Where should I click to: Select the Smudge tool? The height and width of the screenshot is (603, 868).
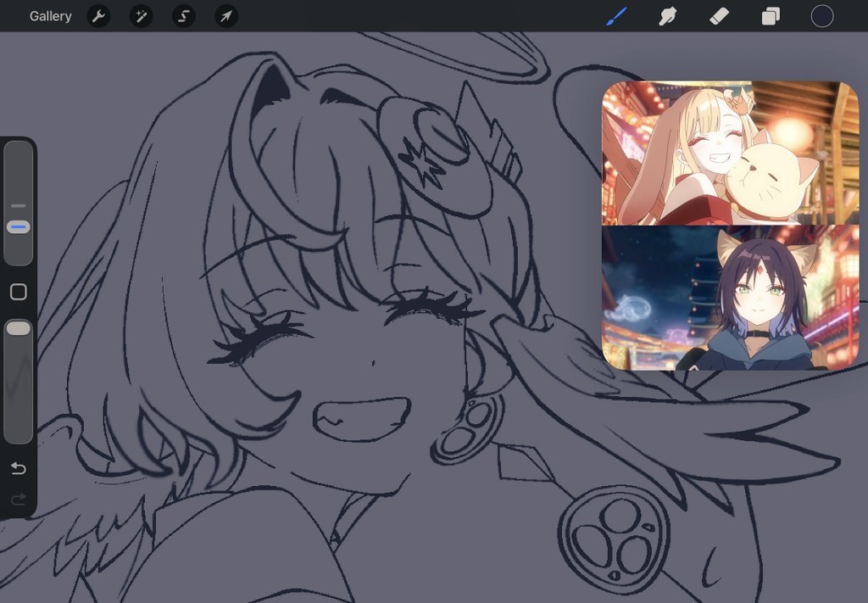pyautogui.click(x=668, y=15)
